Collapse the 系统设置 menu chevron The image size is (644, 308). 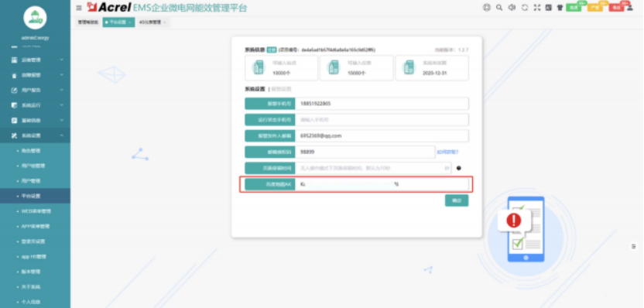(x=62, y=135)
